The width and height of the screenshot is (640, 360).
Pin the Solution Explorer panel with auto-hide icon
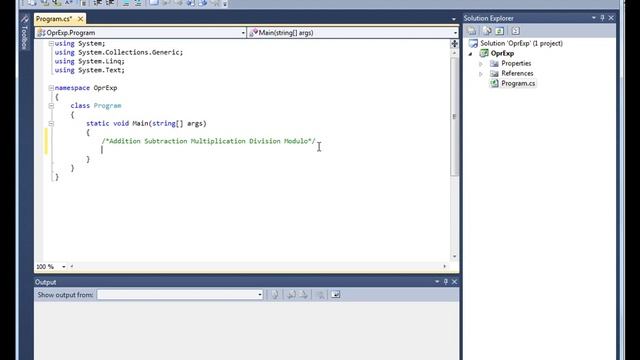[602, 18]
